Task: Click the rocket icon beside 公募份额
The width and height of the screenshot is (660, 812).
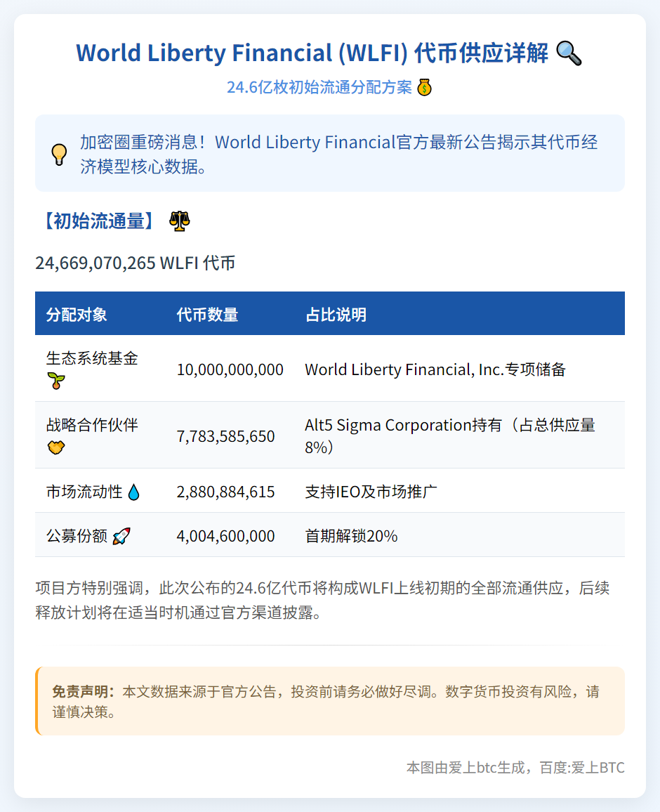Action: [x=121, y=534]
